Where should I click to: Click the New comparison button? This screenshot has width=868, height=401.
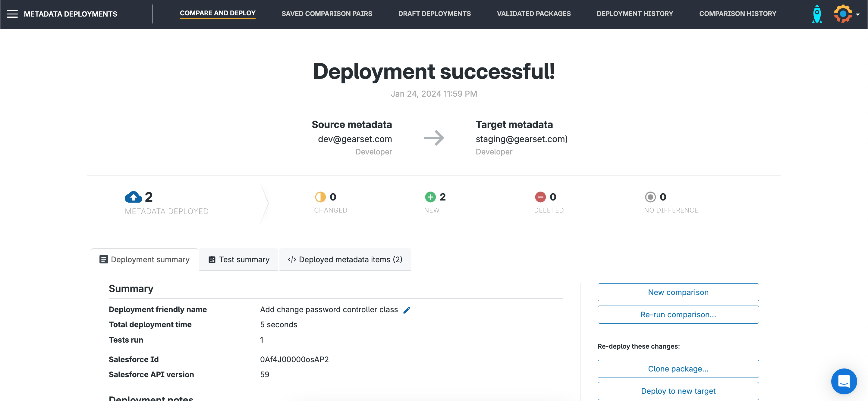click(678, 292)
